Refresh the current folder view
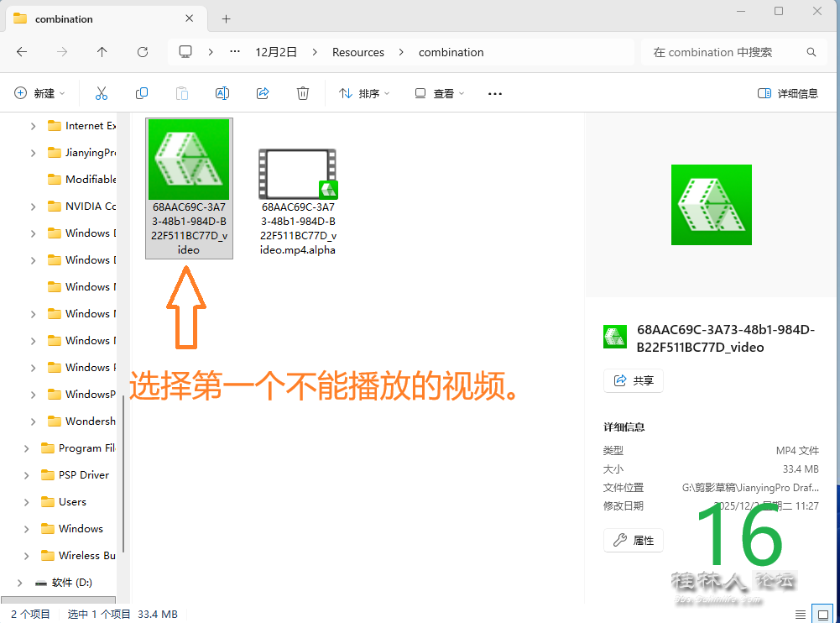Image resolution: width=840 pixels, height=623 pixels. tap(143, 52)
